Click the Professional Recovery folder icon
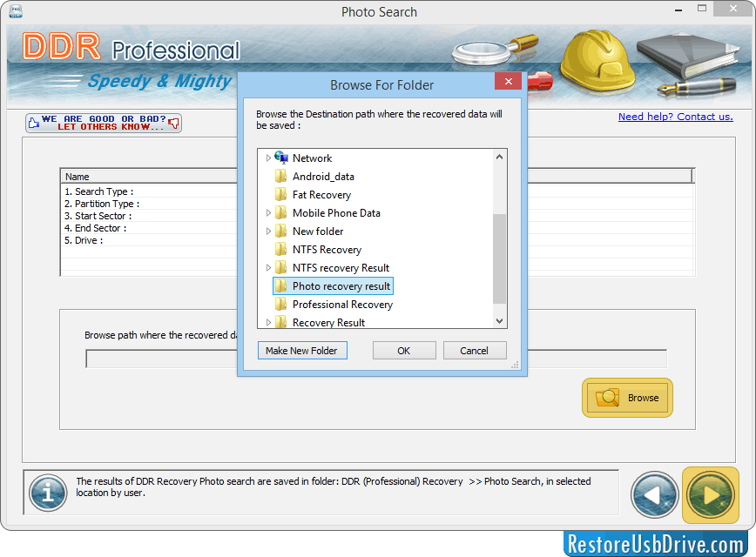This screenshot has height=557, width=756. coord(281,305)
